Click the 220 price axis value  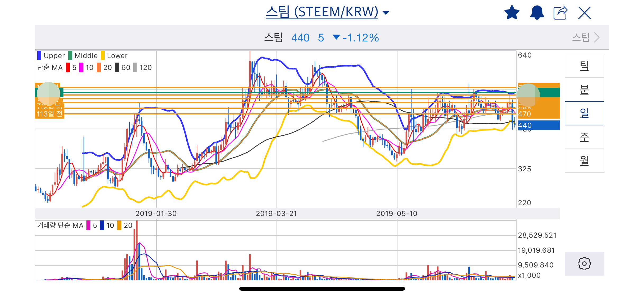coord(525,202)
